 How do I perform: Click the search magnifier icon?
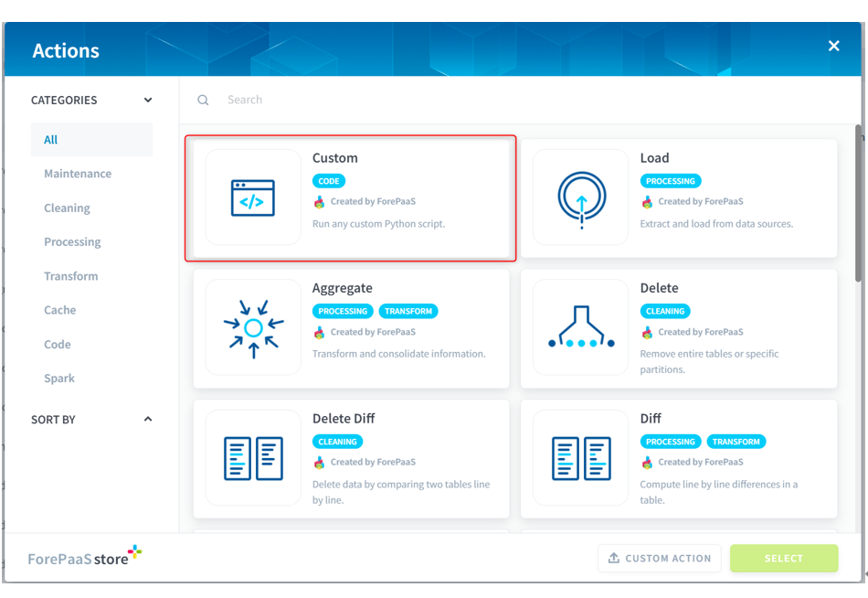(x=203, y=101)
